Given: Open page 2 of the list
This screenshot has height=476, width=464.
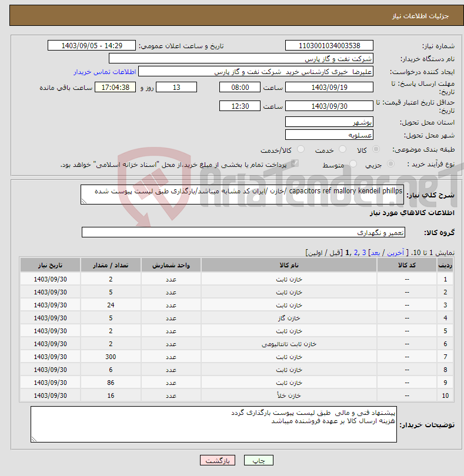Looking at the screenshot, I should [x=356, y=253].
